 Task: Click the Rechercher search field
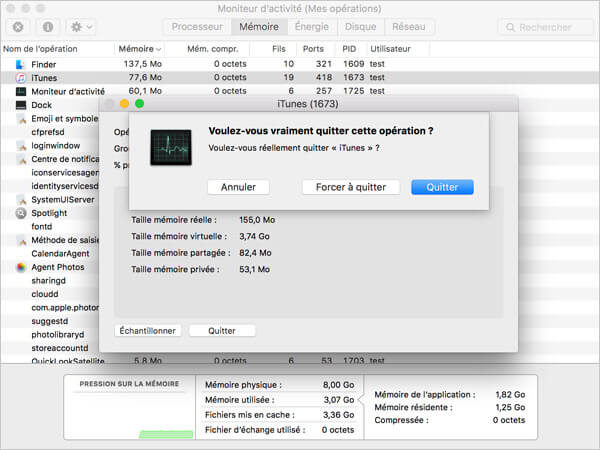click(x=546, y=27)
